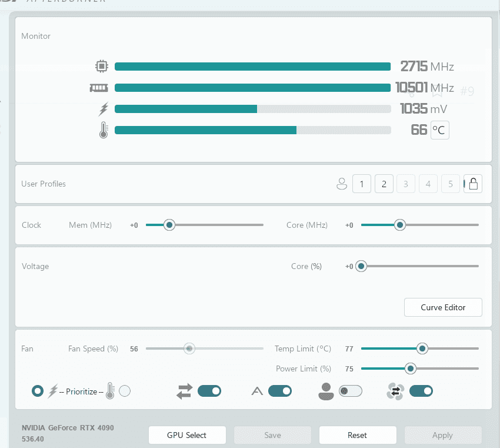
Task: Click the core clock monitor bar
Action: [252, 67]
